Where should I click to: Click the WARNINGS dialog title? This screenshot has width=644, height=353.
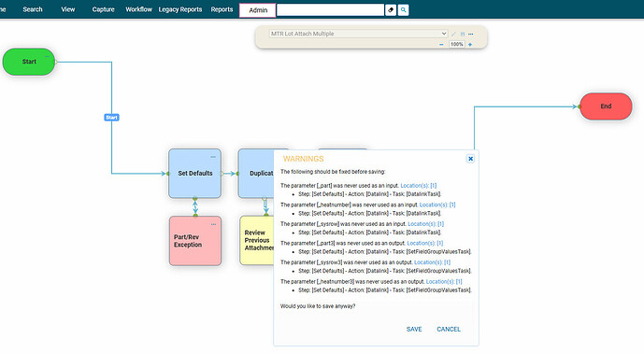(x=303, y=159)
